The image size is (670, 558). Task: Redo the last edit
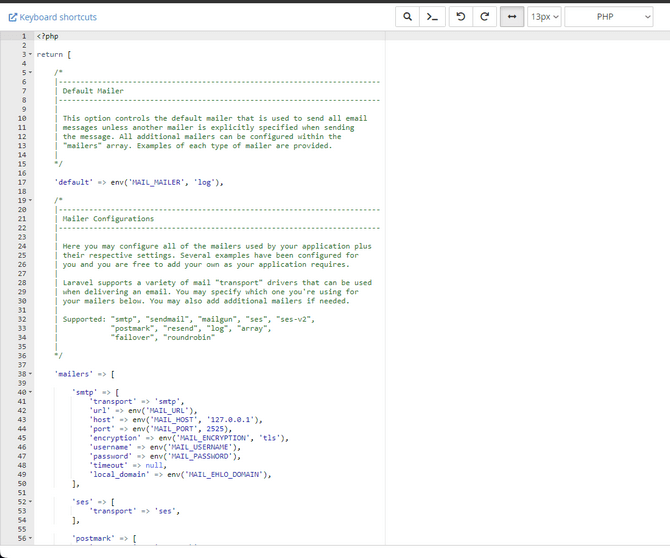pos(485,17)
